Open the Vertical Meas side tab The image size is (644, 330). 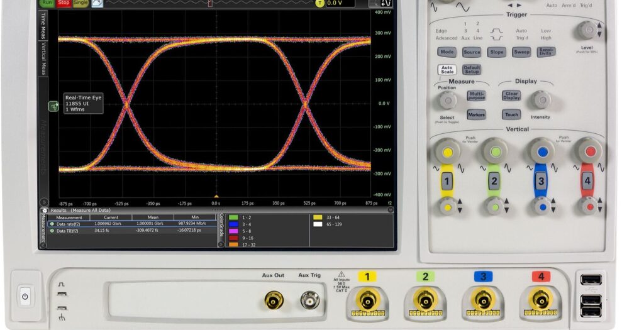point(43,58)
